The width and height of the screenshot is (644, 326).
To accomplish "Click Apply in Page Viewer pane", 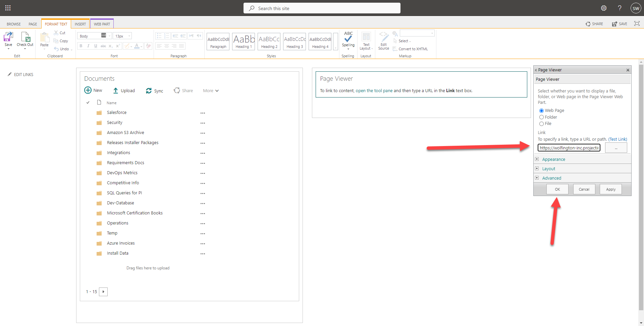I will coord(611,189).
